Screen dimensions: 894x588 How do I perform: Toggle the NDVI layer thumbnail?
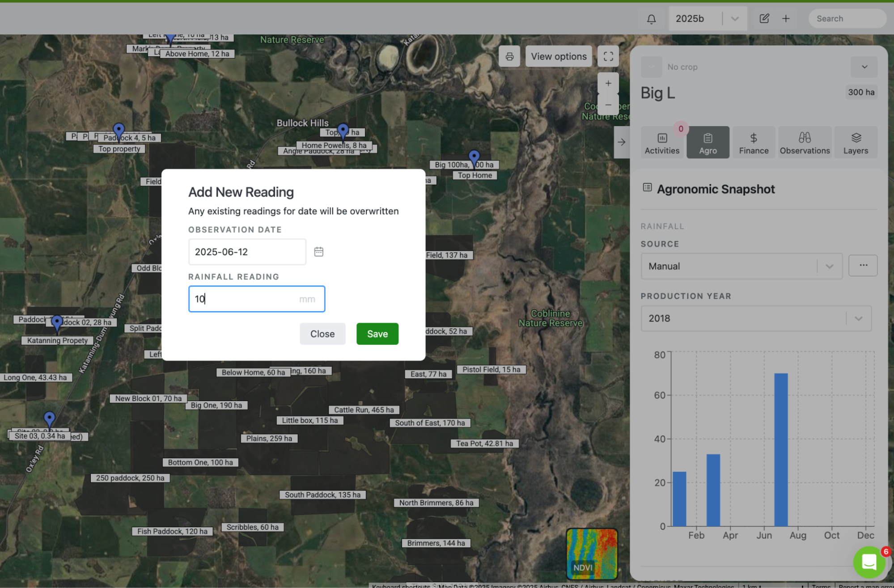click(592, 554)
